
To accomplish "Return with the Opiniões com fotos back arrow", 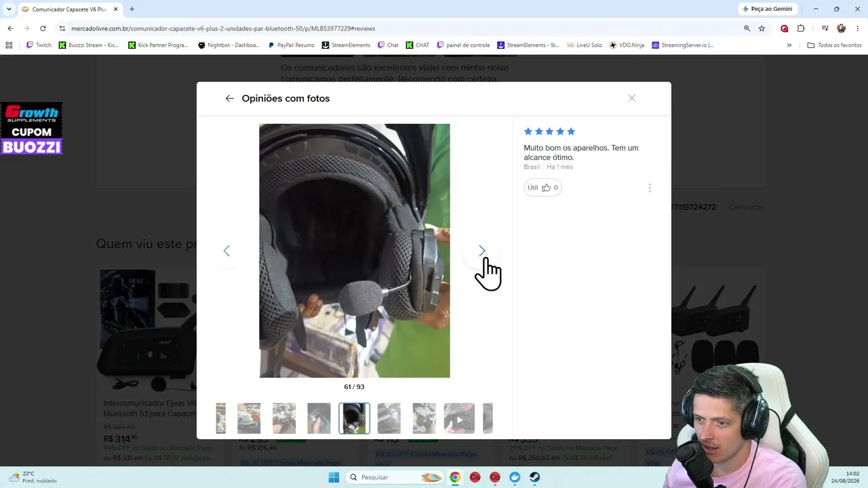I will coord(229,98).
